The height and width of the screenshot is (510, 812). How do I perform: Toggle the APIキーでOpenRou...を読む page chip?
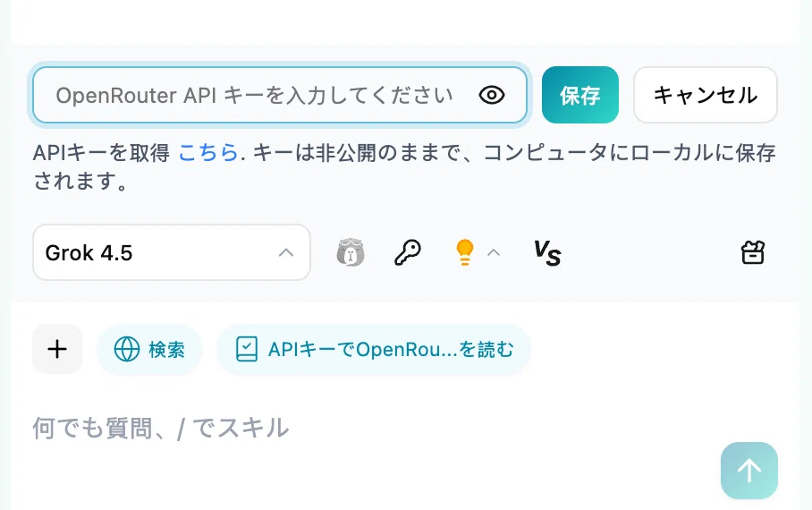tap(374, 349)
